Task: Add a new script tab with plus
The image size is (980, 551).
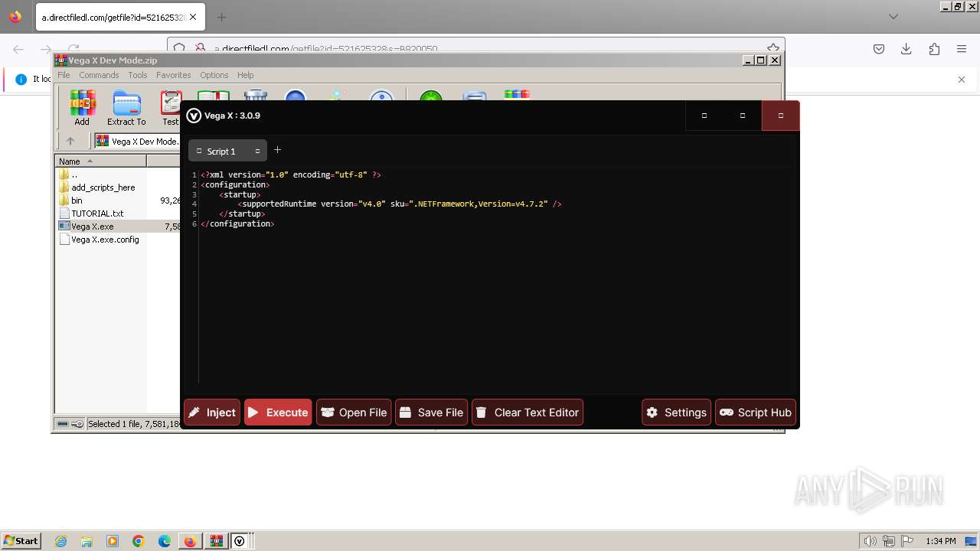Action: coord(278,150)
